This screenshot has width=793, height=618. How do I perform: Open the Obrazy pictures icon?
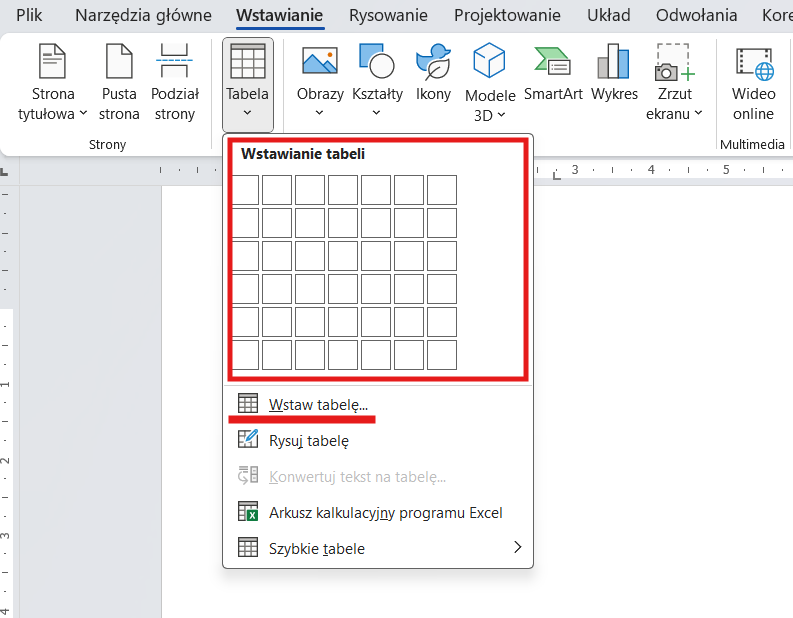coord(319,62)
